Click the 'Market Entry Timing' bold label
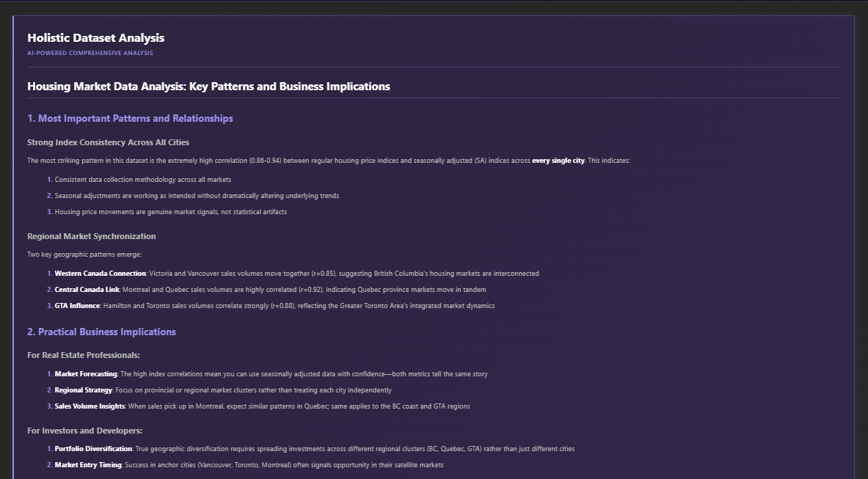The height and width of the screenshot is (479, 868). 88,465
